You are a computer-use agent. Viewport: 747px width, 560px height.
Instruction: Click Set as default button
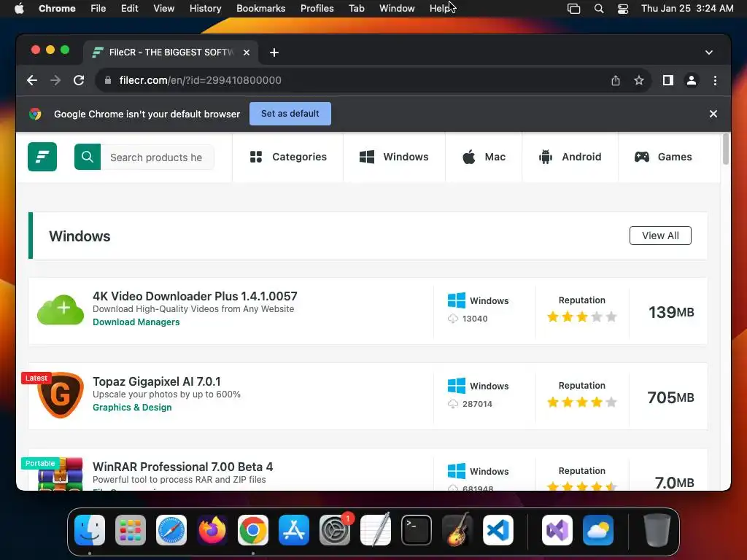pos(290,114)
